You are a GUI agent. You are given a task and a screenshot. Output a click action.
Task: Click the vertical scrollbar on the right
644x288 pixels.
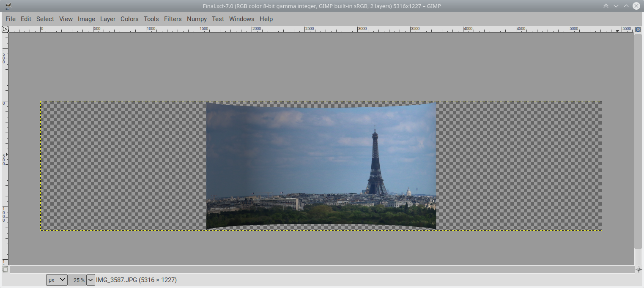pyautogui.click(x=638, y=141)
